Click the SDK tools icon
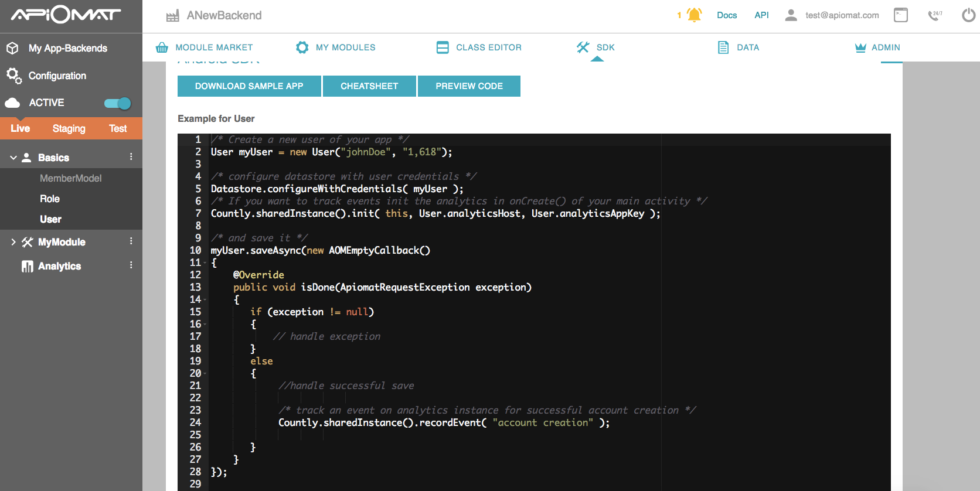The height and width of the screenshot is (491, 980). point(583,47)
